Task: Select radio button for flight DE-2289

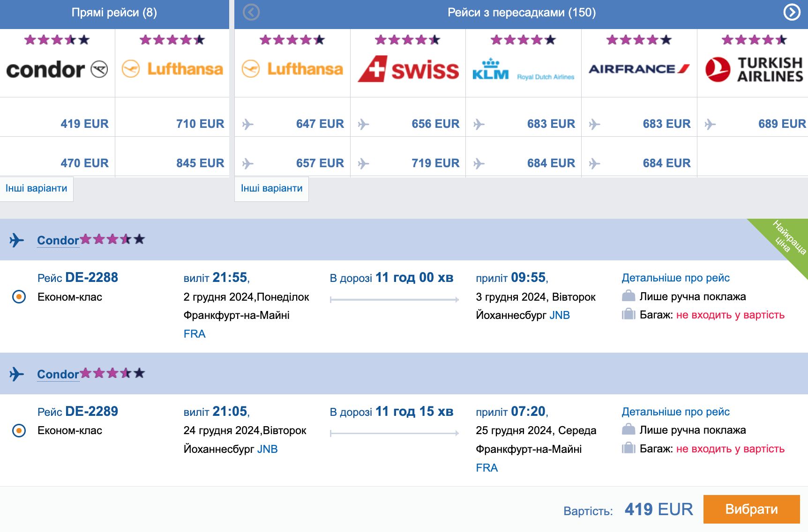Action: coord(19,430)
